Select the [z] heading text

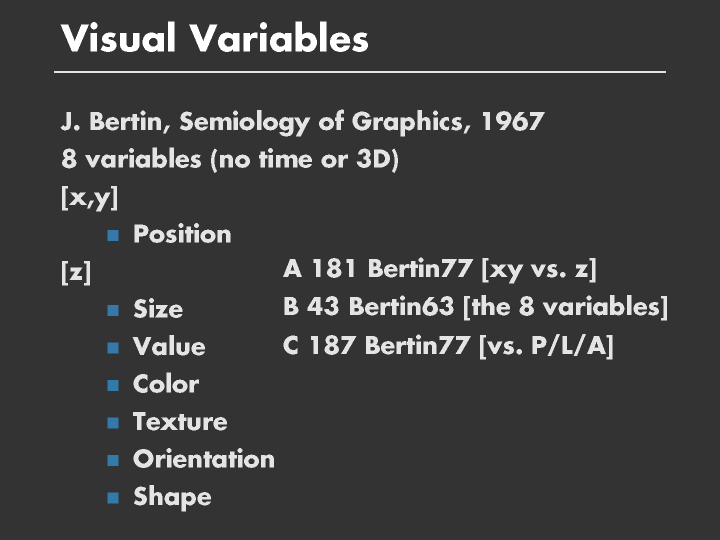pyautogui.click(x=76, y=273)
